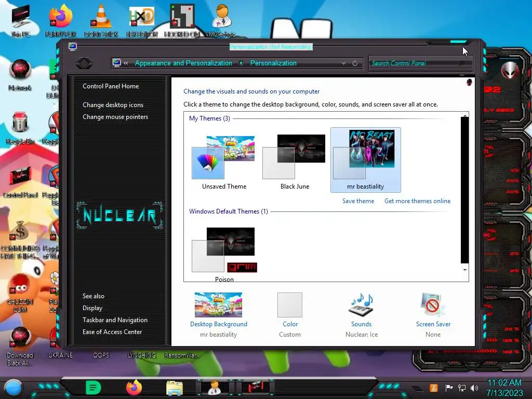Click the Color custom swatch
The image size is (532, 399).
coord(290,304)
